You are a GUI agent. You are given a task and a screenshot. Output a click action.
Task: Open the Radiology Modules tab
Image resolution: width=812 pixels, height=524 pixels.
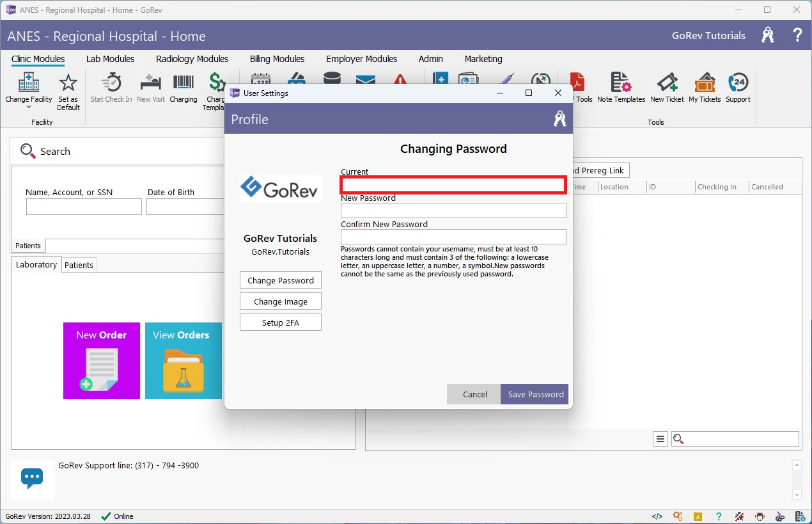pos(192,59)
